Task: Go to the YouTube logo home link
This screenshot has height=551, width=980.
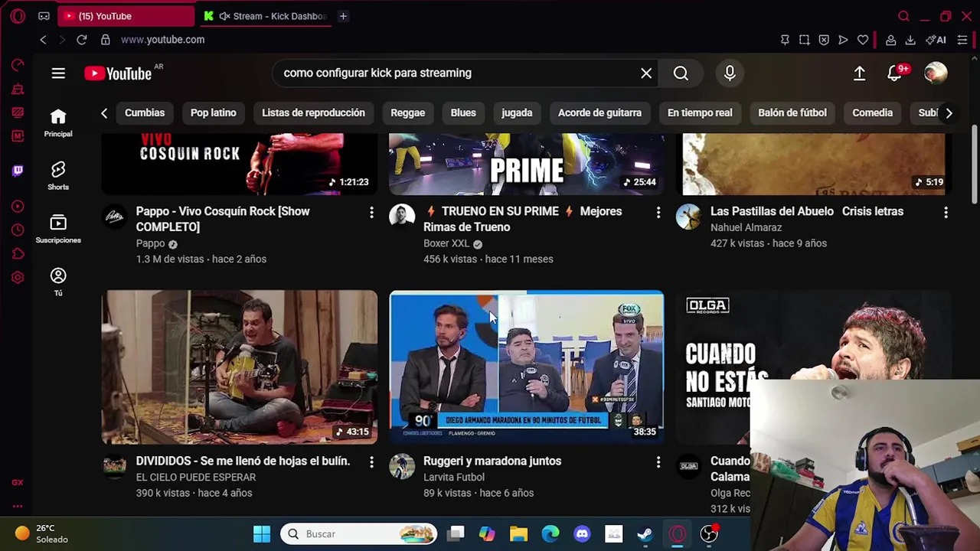Action: pyautogui.click(x=119, y=73)
